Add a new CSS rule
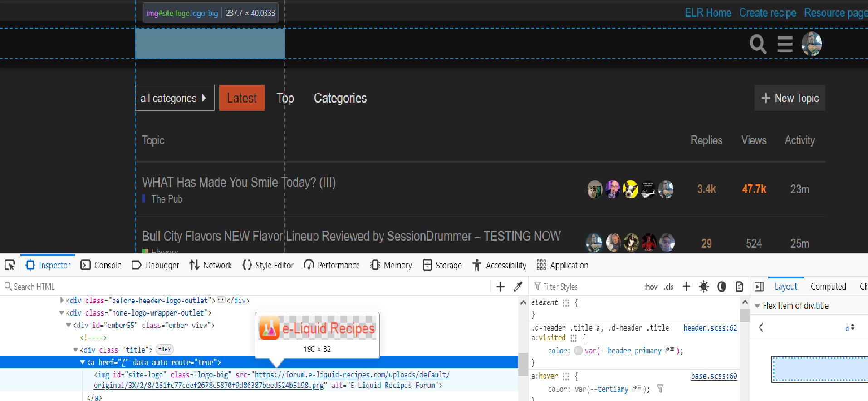 687,287
